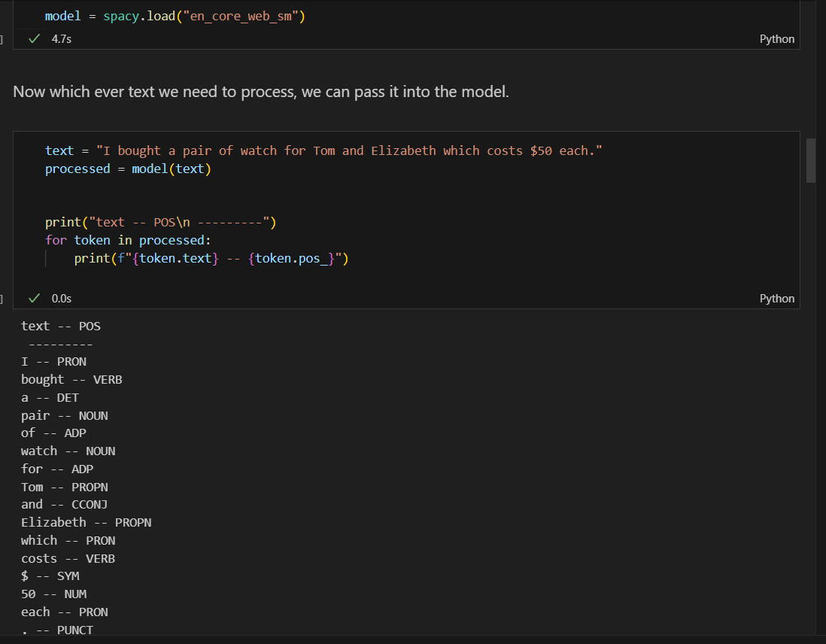Click the markdown text 'Now which ever text we need to process'
This screenshot has height=644, width=826.
tap(156, 92)
